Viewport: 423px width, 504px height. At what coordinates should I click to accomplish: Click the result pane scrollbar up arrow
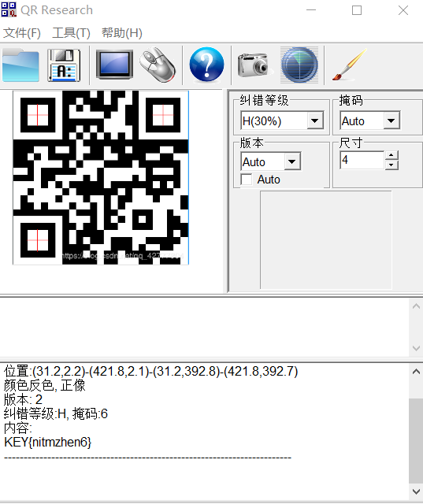pos(416,372)
